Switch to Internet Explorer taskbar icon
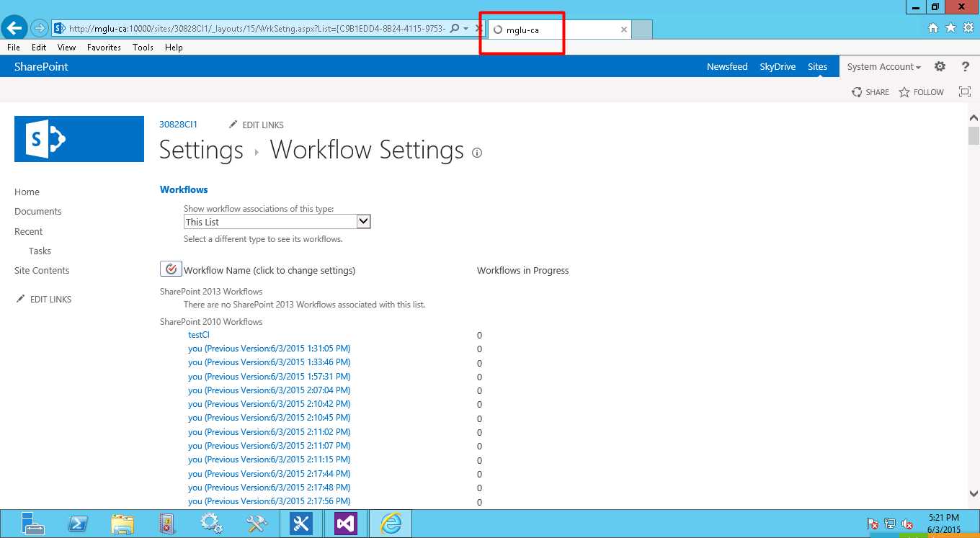The width and height of the screenshot is (980, 538). click(x=391, y=524)
